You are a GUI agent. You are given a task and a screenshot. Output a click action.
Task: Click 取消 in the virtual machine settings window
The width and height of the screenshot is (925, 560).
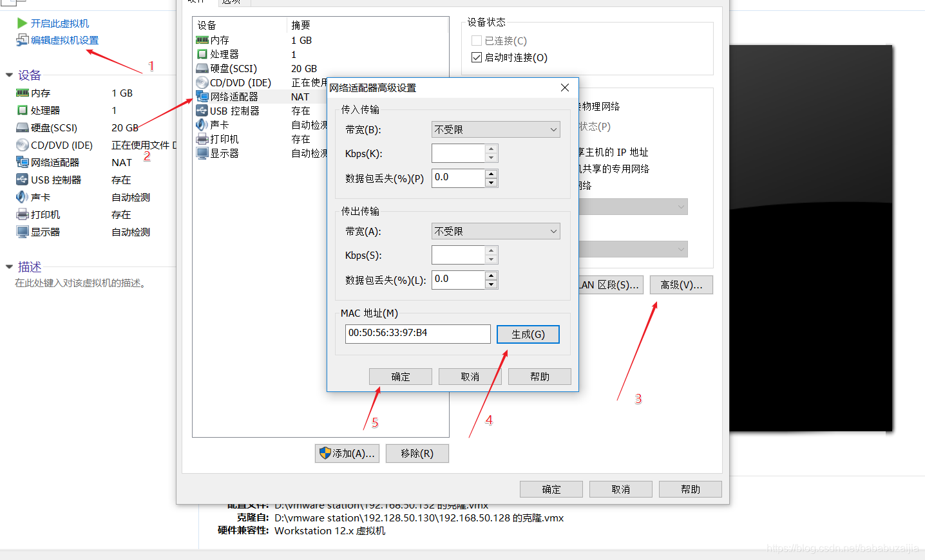(x=621, y=489)
